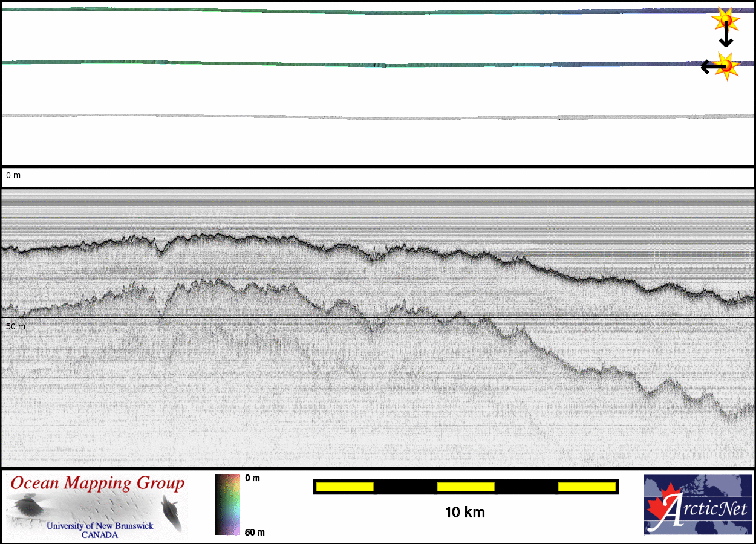Select the gray backscatter strip
This screenshot has width=756, height=544.
tap(363, 117)
